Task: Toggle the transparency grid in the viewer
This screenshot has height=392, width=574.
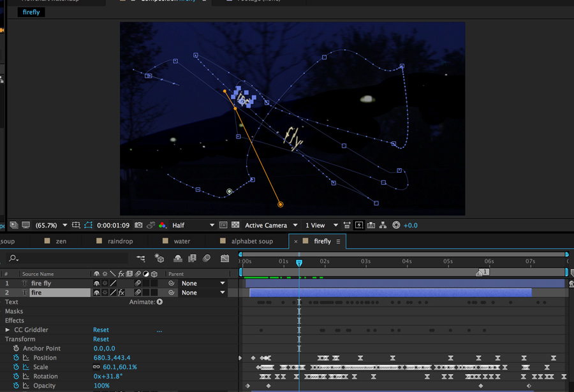Action: coord(237,225)
